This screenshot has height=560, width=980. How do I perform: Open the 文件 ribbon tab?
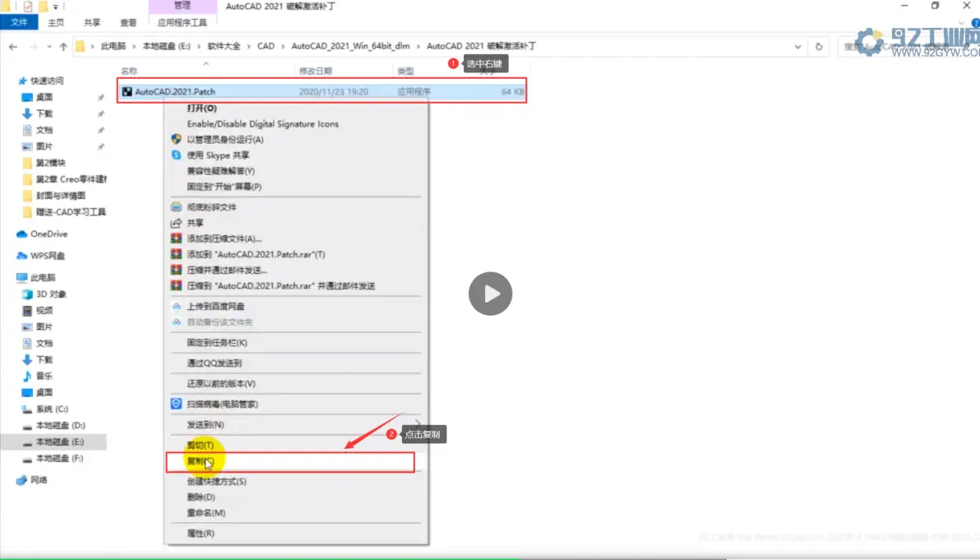[x=19, y=22]
